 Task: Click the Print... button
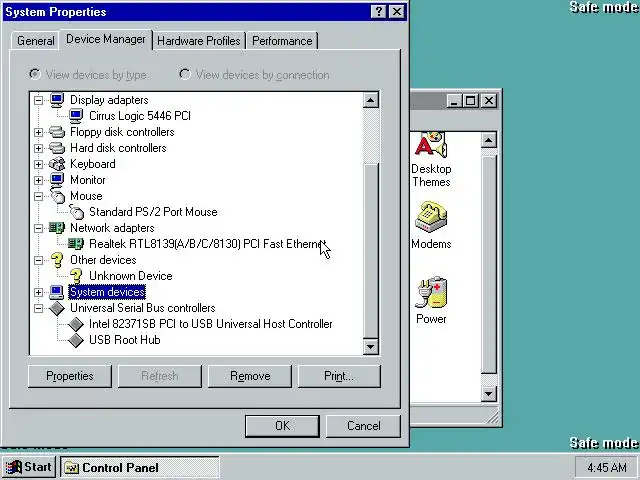(339, 376)
